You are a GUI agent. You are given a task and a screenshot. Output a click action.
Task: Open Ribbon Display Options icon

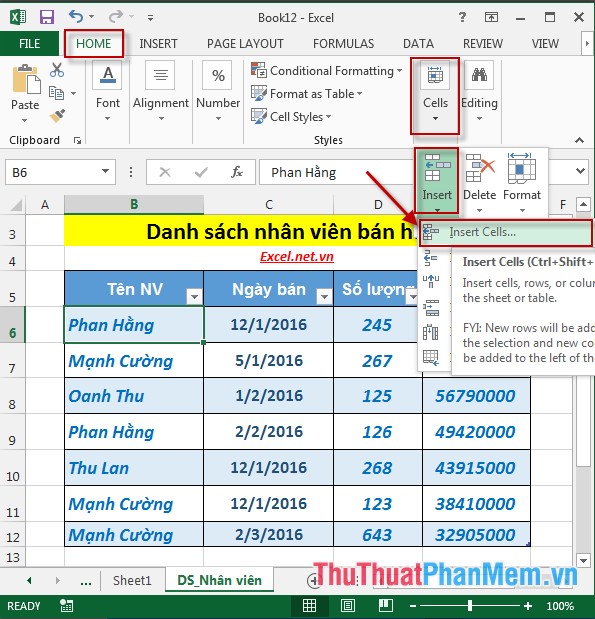pyautogui.click(x=491, y=17)
